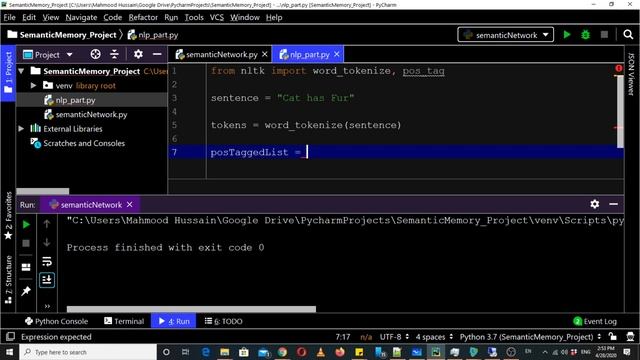
Task: Rerun semanticNetwork in Run panel
Action: [26, 224]
